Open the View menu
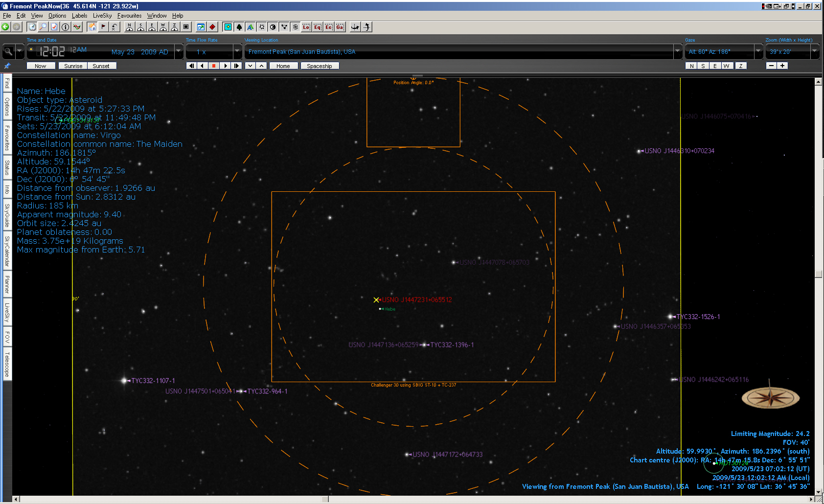 coord(37,16)
